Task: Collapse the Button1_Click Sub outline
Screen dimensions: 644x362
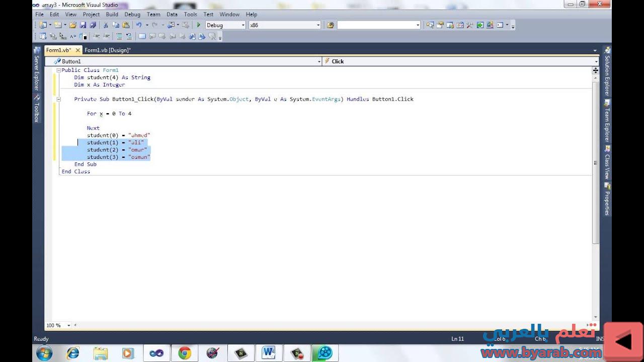Action: 58,99
